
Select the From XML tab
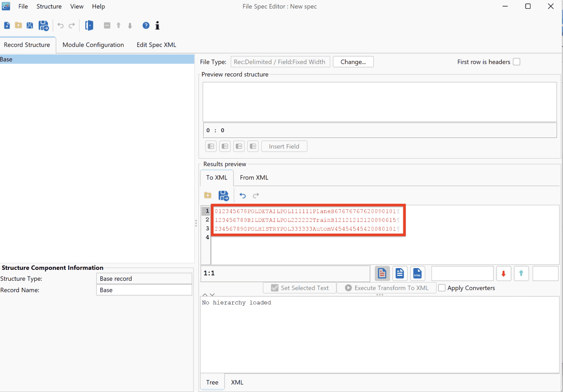click(254, 178)
